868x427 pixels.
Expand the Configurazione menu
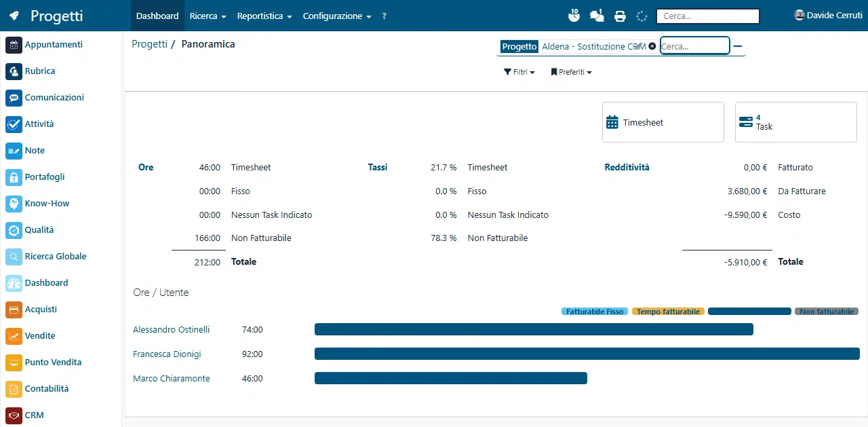tap(337, 16)
